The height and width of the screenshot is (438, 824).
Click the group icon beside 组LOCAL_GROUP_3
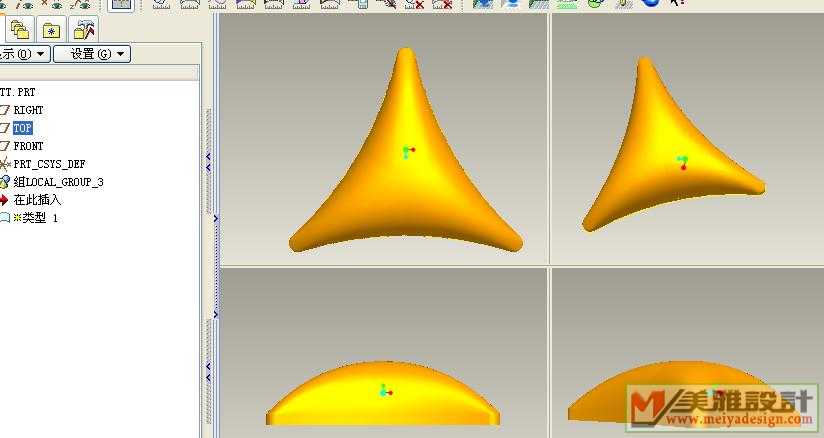pos(5,182)
